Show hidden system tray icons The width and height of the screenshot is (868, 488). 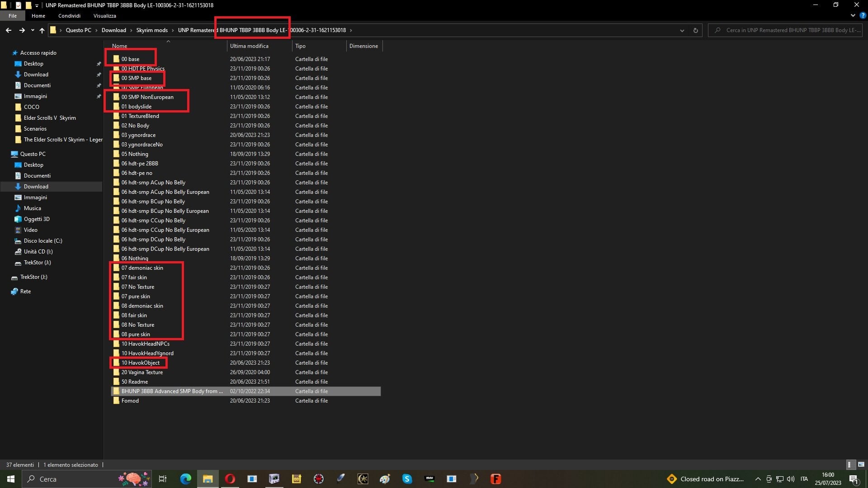click(x=758, y=479)
